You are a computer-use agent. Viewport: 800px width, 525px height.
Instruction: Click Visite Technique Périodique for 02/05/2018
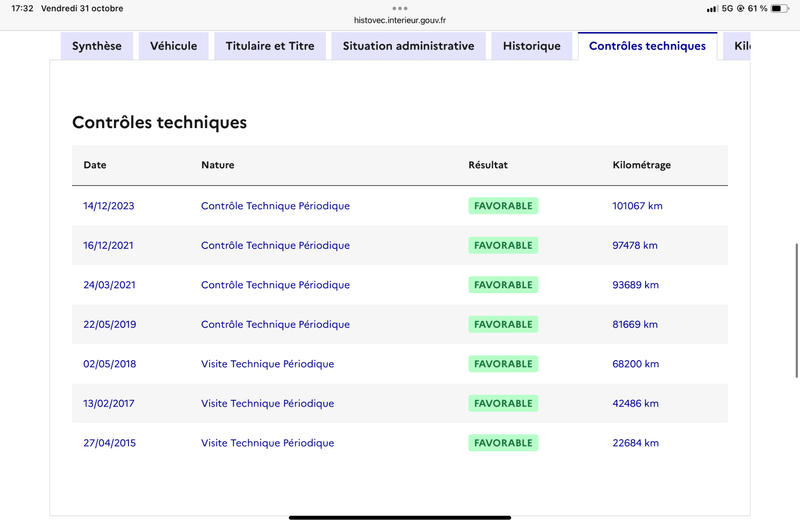[x=267, y=364]
